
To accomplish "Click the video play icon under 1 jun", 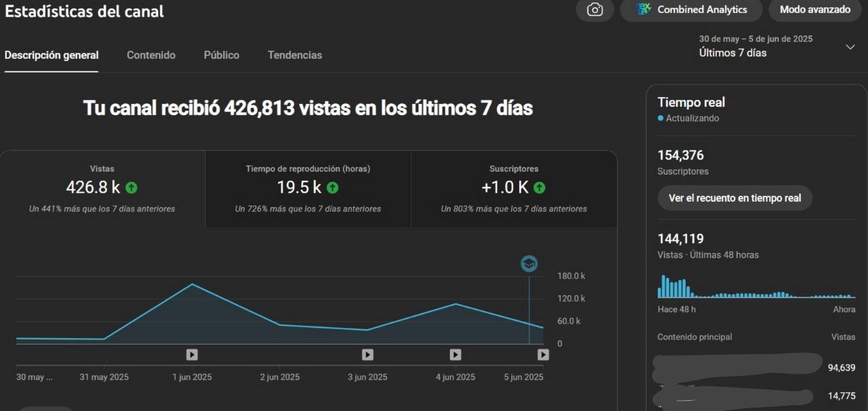I will [192, 354].
